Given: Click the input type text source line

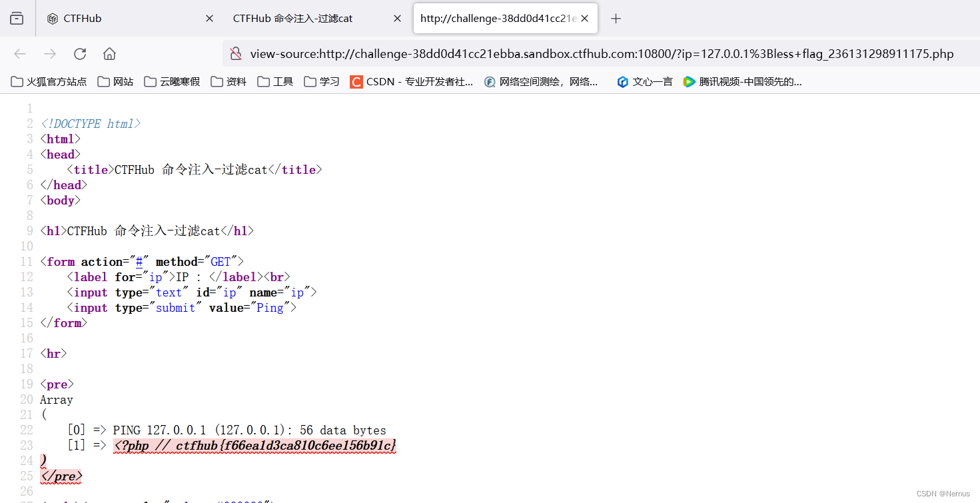Looking at the screenshot, I should click(x=191, y=292).
